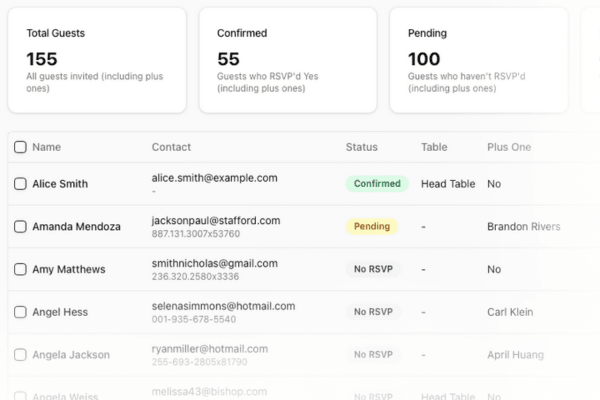Sort by the Status column header
The width and height of the screenshot is (600, 400).
(361, 147)
